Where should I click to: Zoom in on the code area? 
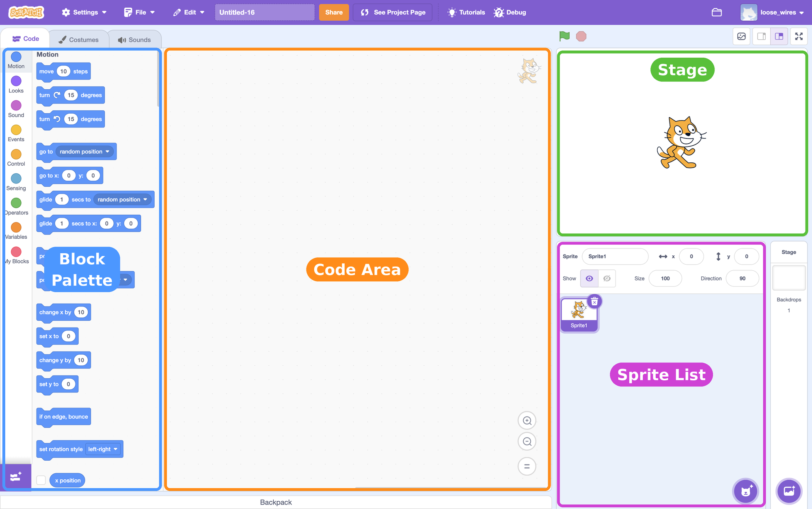click(527, 421)
